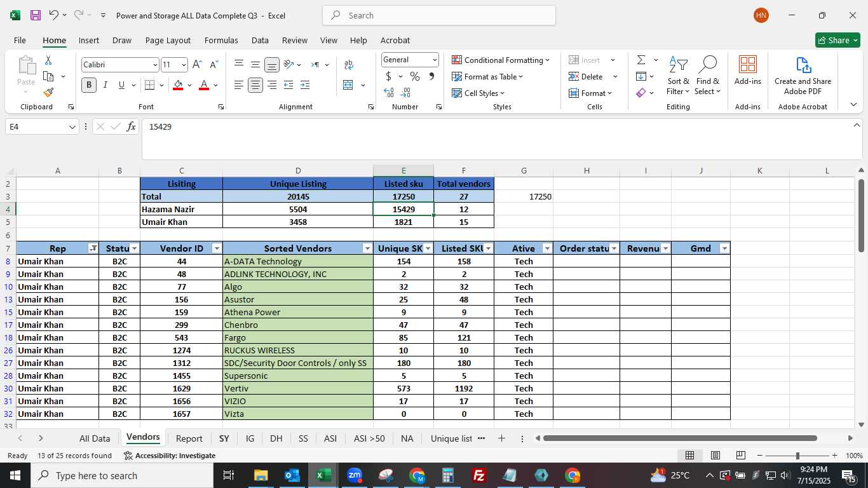Activate the Format Painter brush
868x488 pixels.
48,92
